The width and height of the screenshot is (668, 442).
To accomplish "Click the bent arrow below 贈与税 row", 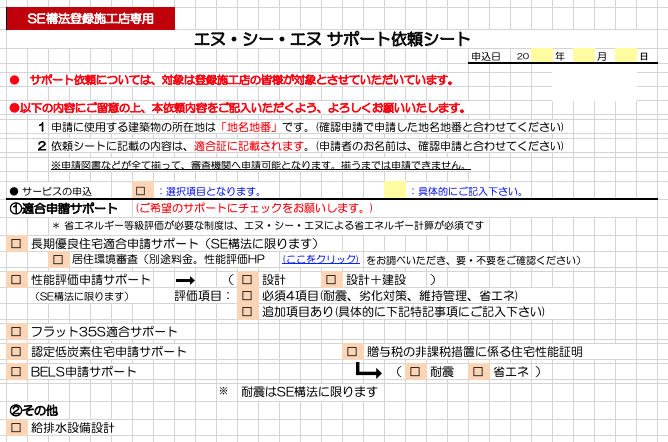I will tap(369, 370).
